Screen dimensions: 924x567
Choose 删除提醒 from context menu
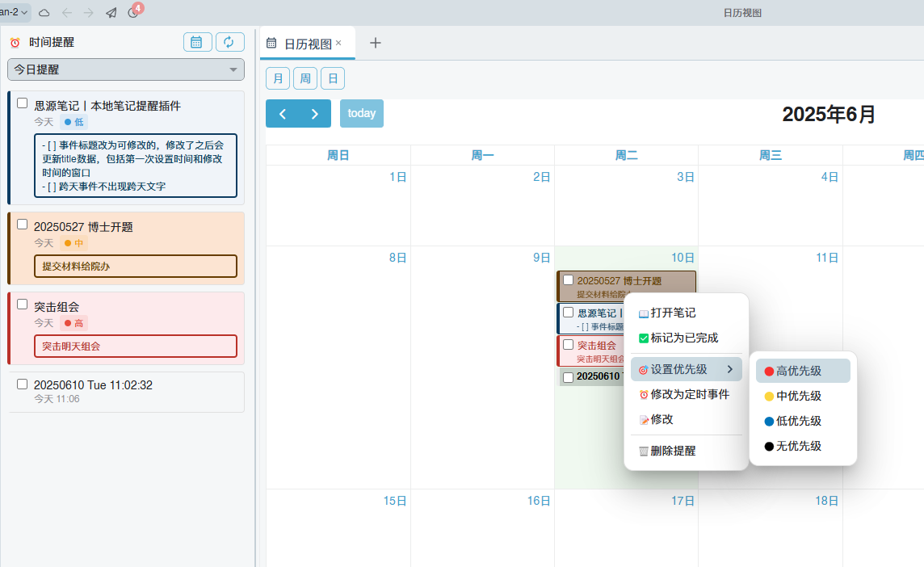686,451
